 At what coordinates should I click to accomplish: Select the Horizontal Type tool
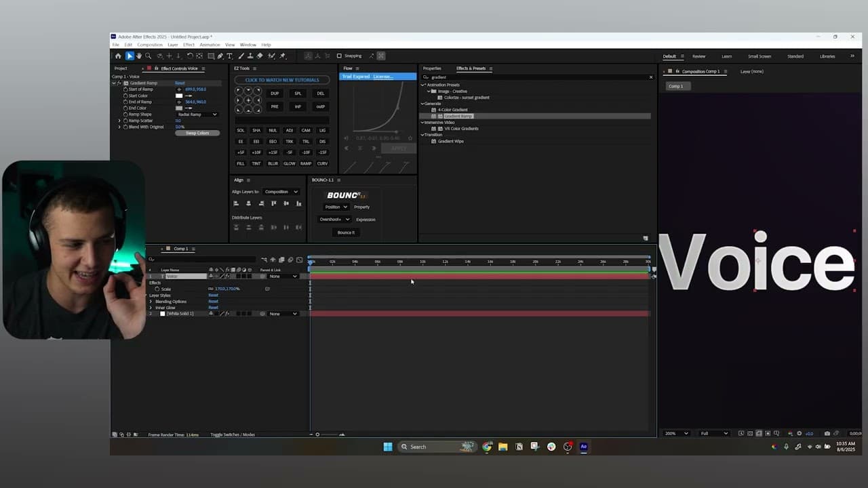(230, 56)
